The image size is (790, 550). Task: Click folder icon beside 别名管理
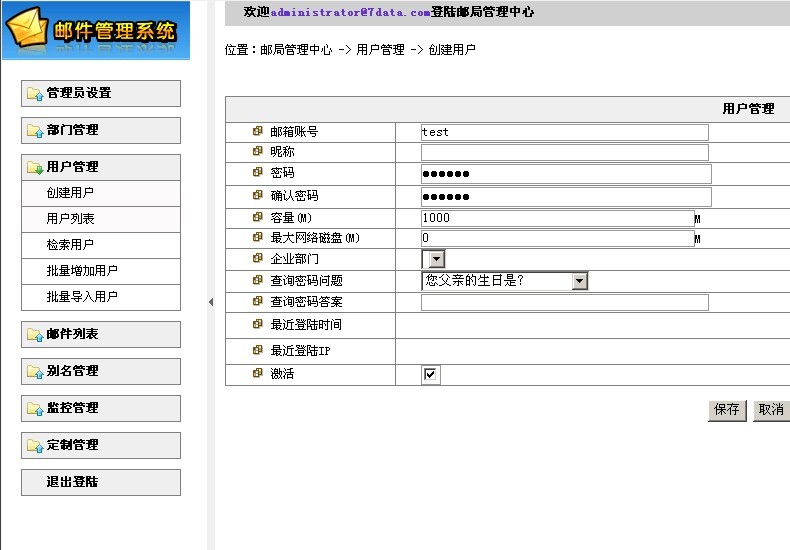(35, 372)
